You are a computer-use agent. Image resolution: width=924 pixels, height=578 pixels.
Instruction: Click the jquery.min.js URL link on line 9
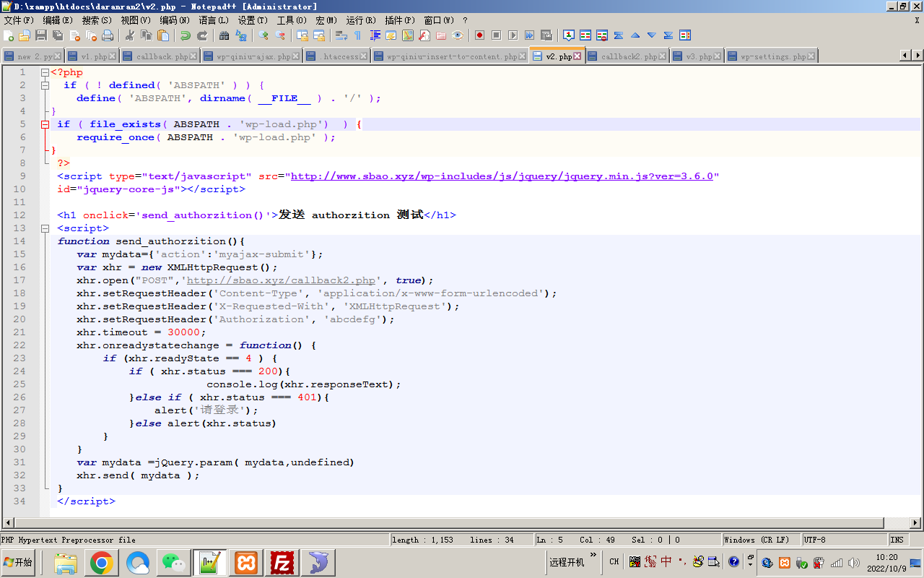(502, 176)
